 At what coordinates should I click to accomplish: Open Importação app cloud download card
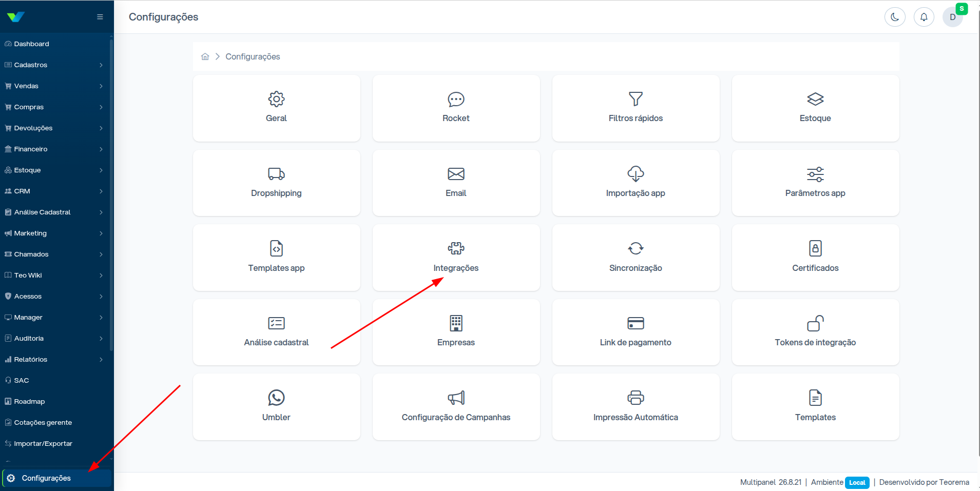click(636, 183)
